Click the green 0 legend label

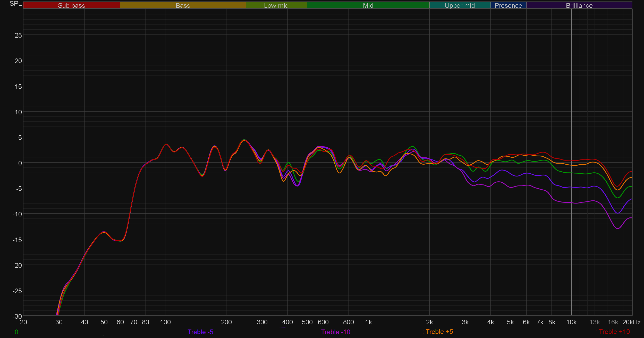point(16,332)
